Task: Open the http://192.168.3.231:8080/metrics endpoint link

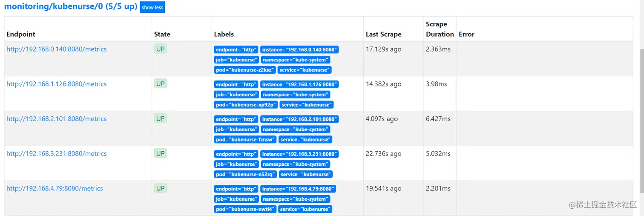Action: pyautogui.click(x=57, y=154)
